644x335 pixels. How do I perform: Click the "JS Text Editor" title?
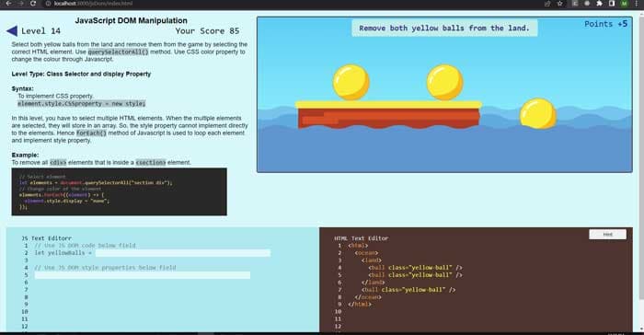click(46, 238)
